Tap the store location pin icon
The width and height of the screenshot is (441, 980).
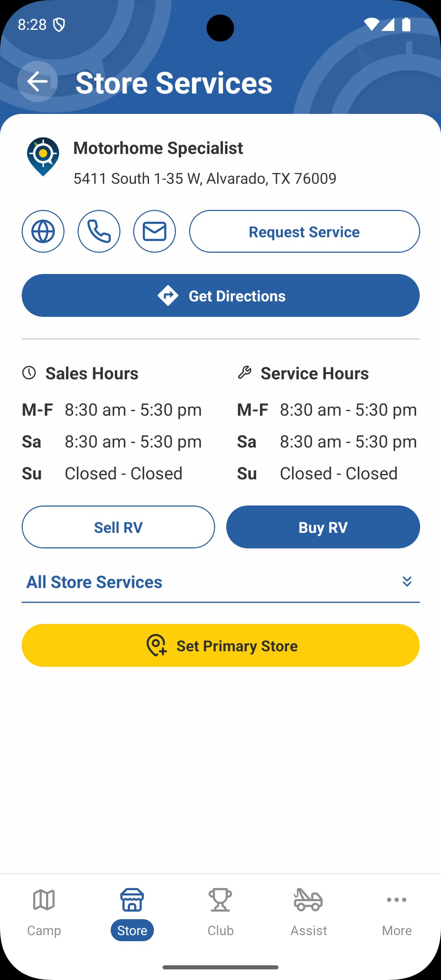pos(43,156)
